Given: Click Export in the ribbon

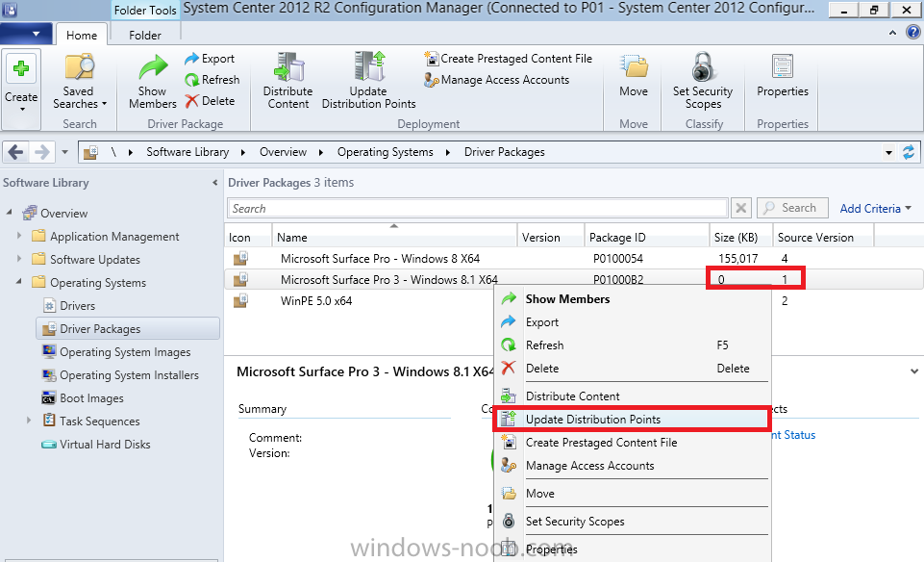Looking at the screenshot, I should click(x=210, y=59).
